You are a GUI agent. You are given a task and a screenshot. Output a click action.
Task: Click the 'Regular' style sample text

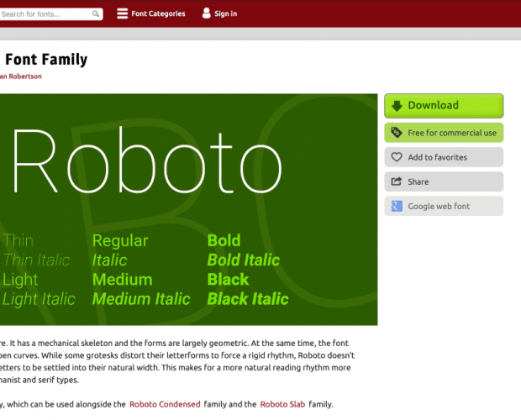(120, 241)
